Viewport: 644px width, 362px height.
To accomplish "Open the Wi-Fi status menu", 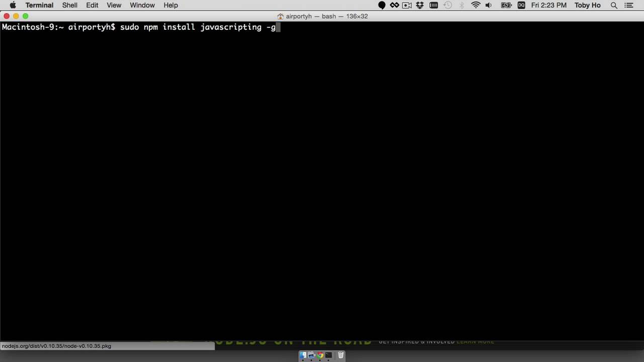I will [475, 5].
